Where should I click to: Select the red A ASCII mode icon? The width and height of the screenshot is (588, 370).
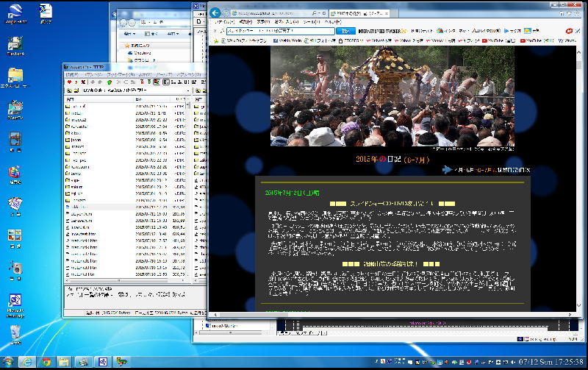pos(142,82)
